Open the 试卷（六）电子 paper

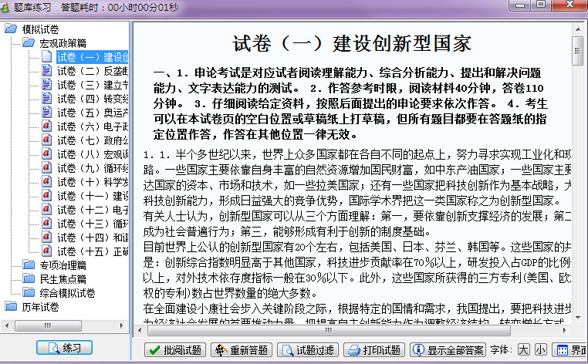tap(93, 126)
